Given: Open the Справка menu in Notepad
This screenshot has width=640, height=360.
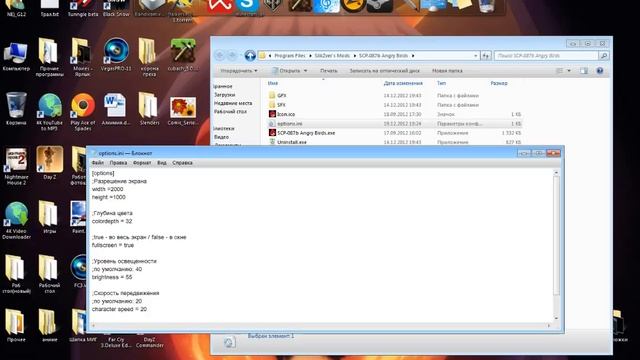Looking at the screenshot, I should [x=182, y=162].
